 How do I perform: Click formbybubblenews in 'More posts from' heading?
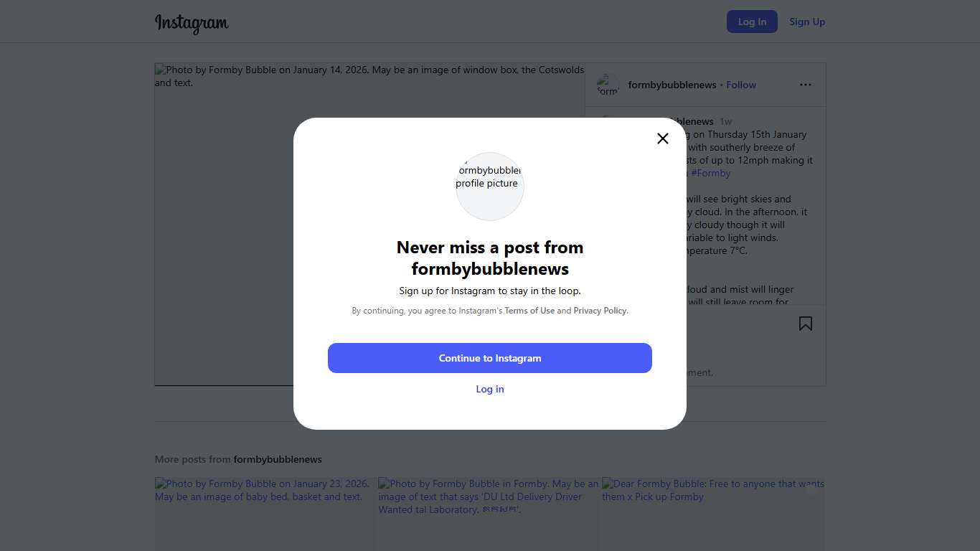pyautogui.click(x=278, y=459)
